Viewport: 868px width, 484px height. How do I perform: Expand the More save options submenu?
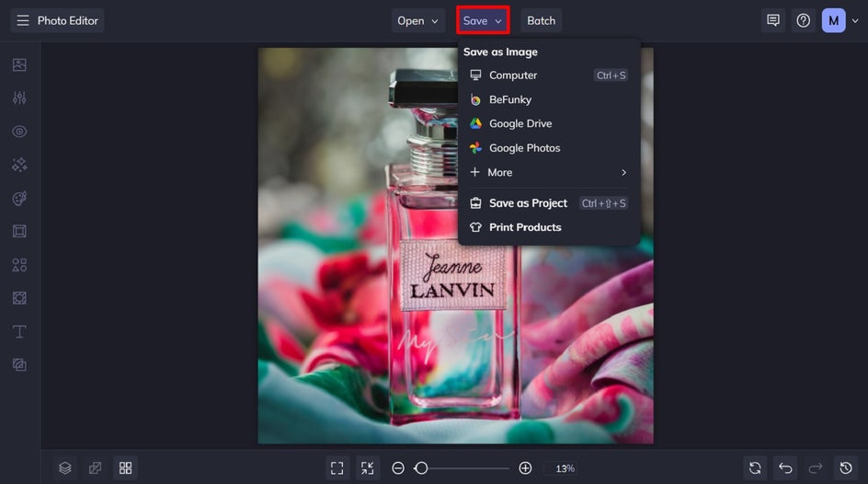(549, 172)
